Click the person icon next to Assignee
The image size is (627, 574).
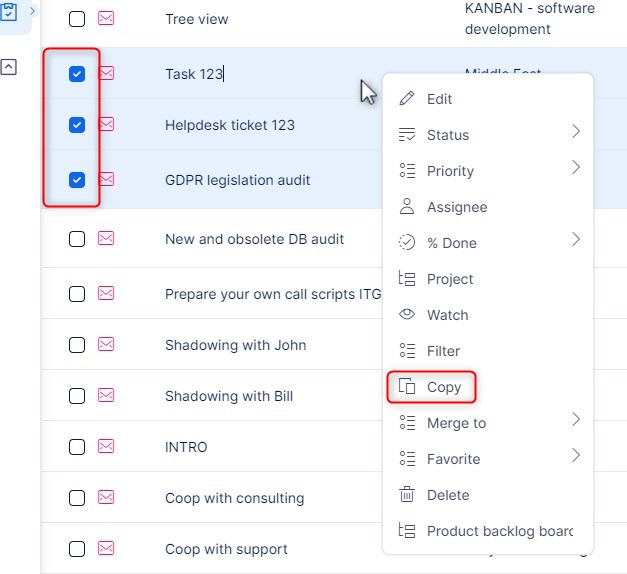pos(407,207)
